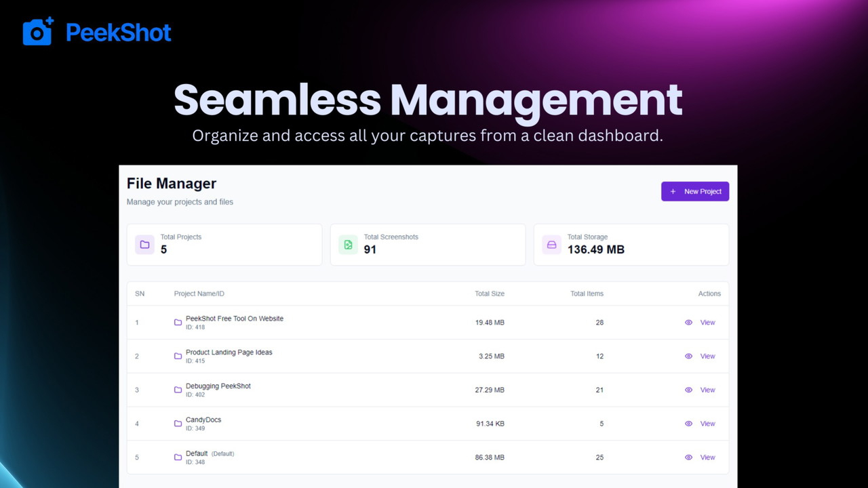
Task: Click the Project Name/ID column header
Action: pos(199,293)
